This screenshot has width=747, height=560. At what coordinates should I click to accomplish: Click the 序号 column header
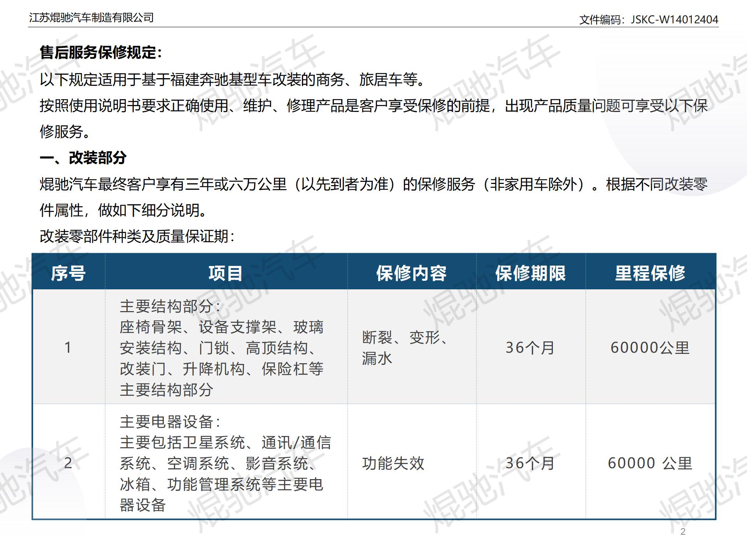[x=68, y=273]
